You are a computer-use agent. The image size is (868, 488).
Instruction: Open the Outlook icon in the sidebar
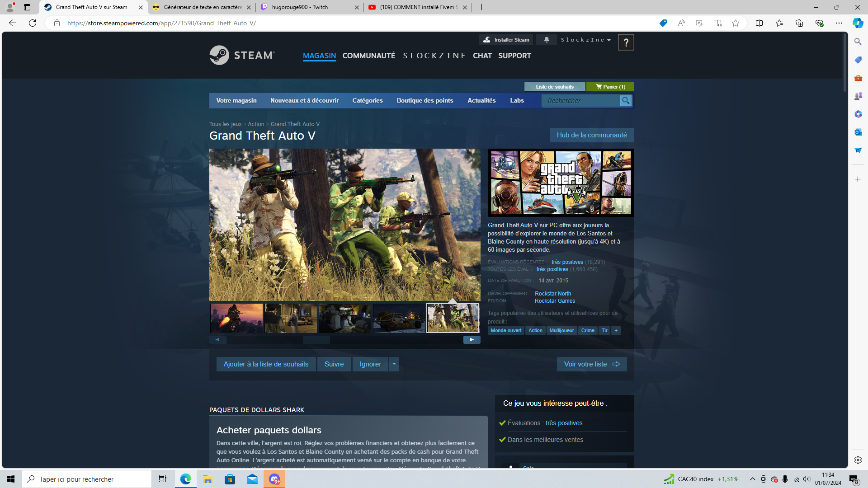pos(858,132)
